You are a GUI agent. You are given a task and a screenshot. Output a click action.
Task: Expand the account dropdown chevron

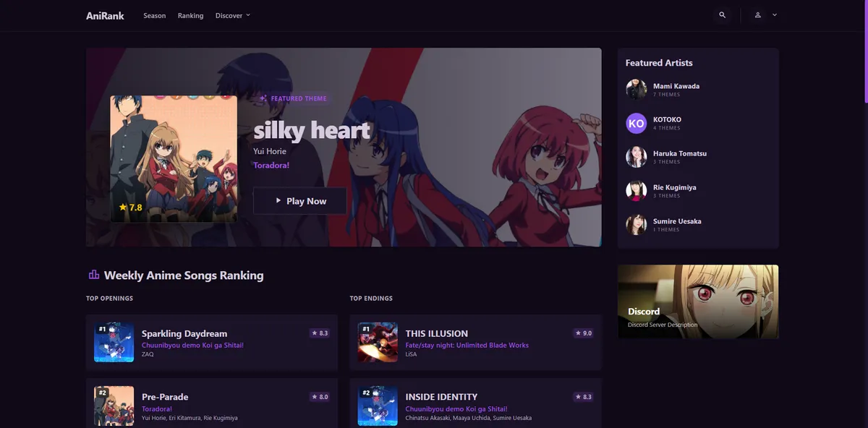[775, 15]
